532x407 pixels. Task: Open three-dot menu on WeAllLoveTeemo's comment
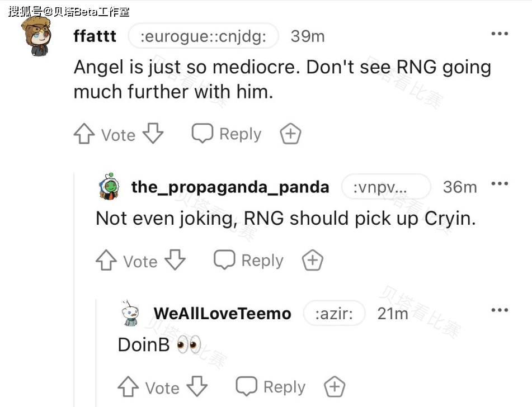pyautogui.click(x=500, y=310)
